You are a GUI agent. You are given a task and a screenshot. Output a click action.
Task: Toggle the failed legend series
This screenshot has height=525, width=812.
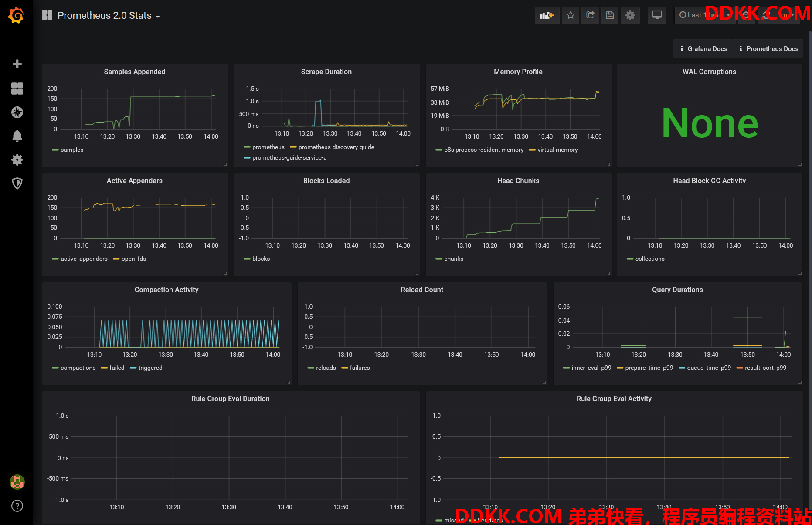(117, 368)
